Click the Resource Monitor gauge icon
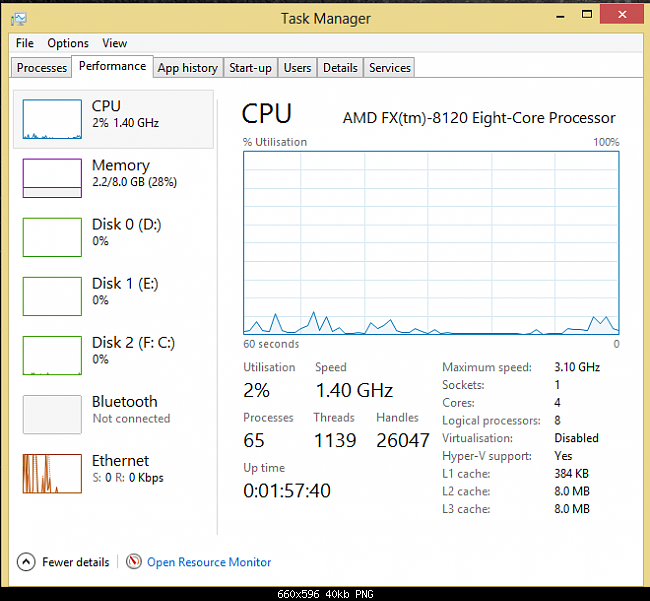The image size is (650, 601). [134, 562]
